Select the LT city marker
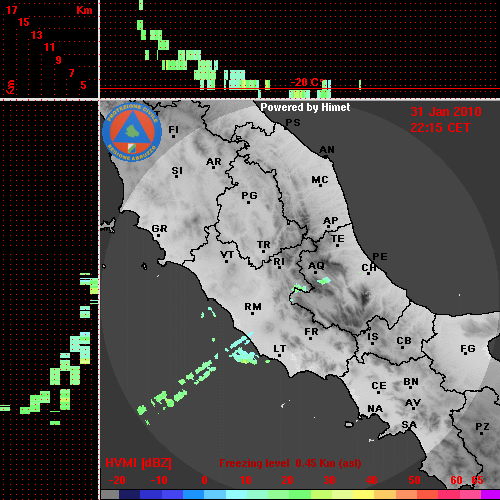This screenshot has height=500, width=500. coord(279,355)
